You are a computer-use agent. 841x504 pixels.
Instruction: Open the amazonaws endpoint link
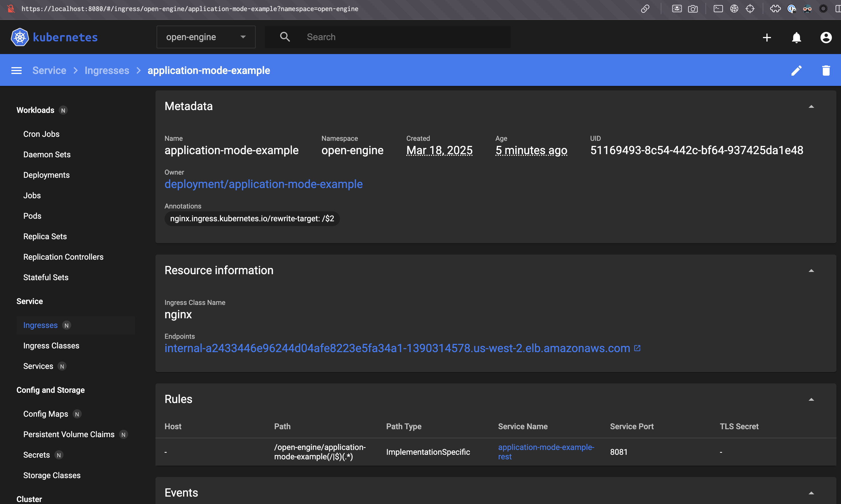pos(397,348)
